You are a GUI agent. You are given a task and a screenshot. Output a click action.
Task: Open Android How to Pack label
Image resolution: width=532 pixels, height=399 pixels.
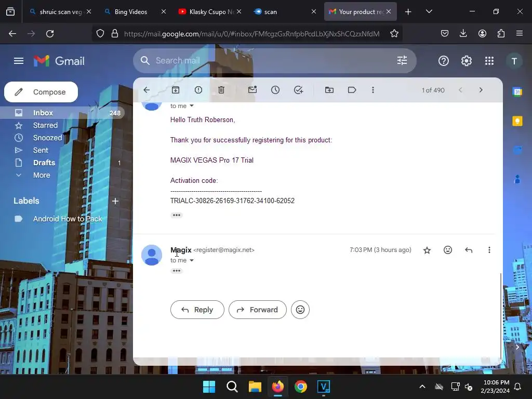(x=67, y=219)
